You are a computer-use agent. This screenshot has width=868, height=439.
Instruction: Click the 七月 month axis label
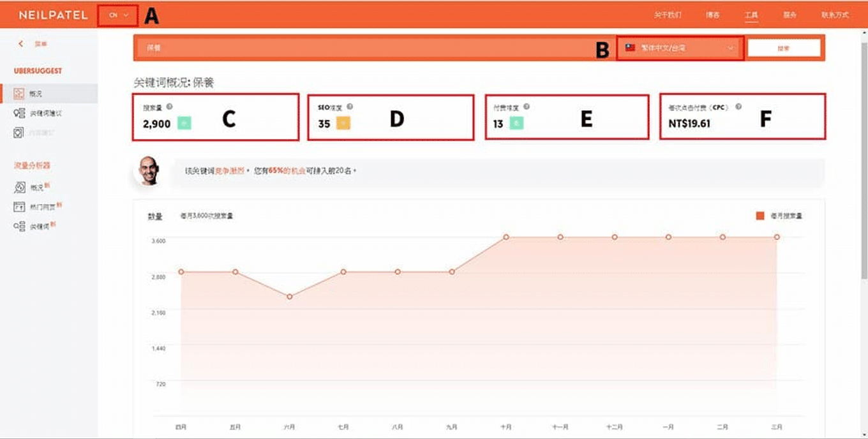pyautogui.click(x=343, y=426)
